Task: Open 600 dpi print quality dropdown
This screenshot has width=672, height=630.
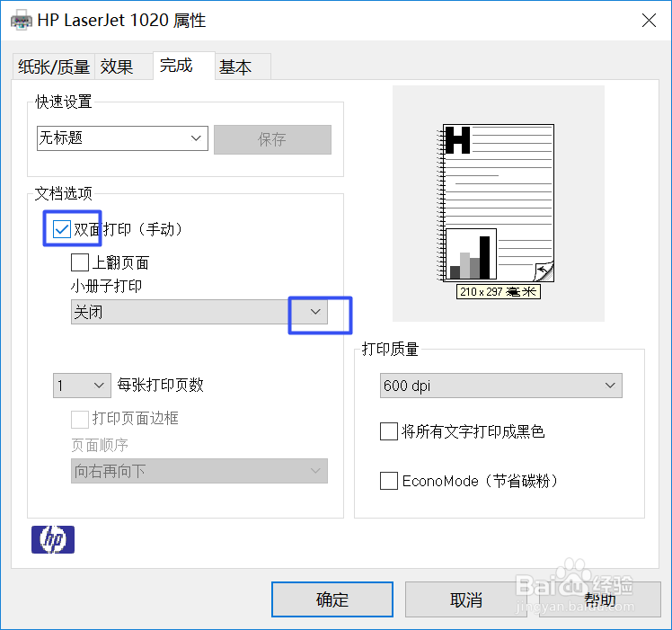Action: 501,386
